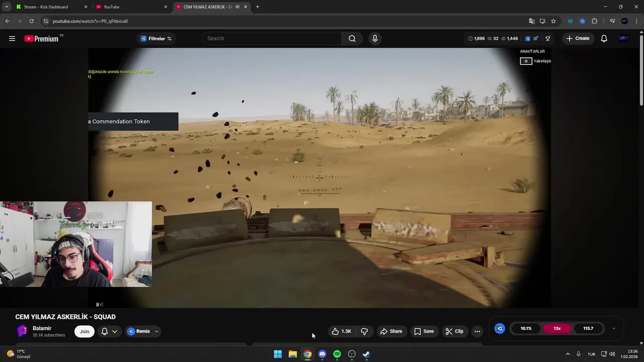Like the video with 1.5K thumbs up
644x362 pixels.
341,331
